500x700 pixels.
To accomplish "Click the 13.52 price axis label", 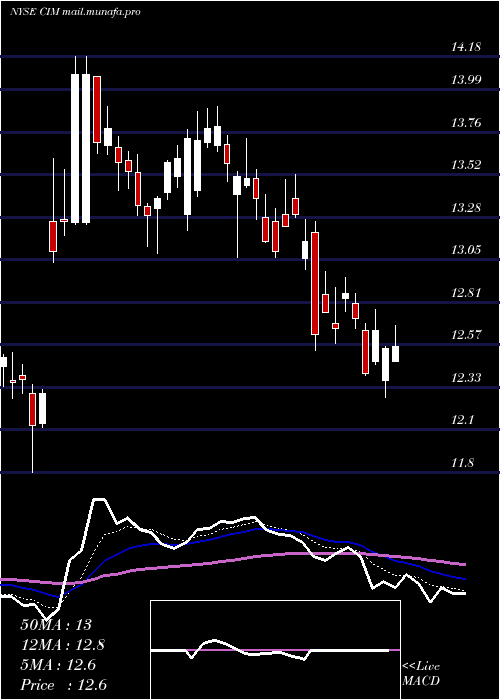I will [x=466, y=165].
